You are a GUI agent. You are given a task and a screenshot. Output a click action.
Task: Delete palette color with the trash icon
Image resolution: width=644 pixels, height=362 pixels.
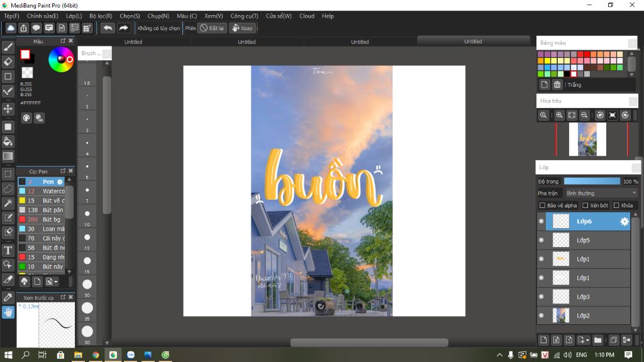tap(557, 85)
